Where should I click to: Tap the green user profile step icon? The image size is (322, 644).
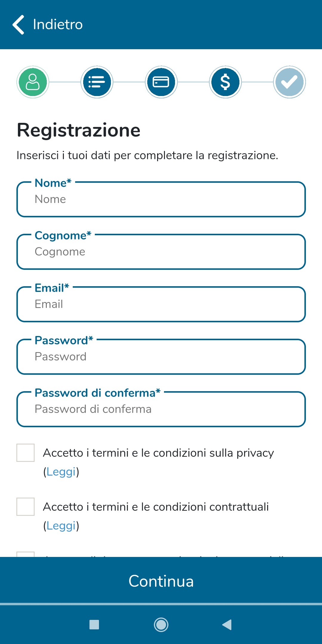pyautogui.click(x=33, y=82)
